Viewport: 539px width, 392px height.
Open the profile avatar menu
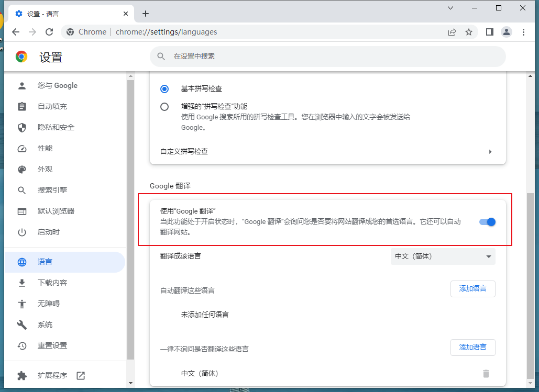pos(507,32)
